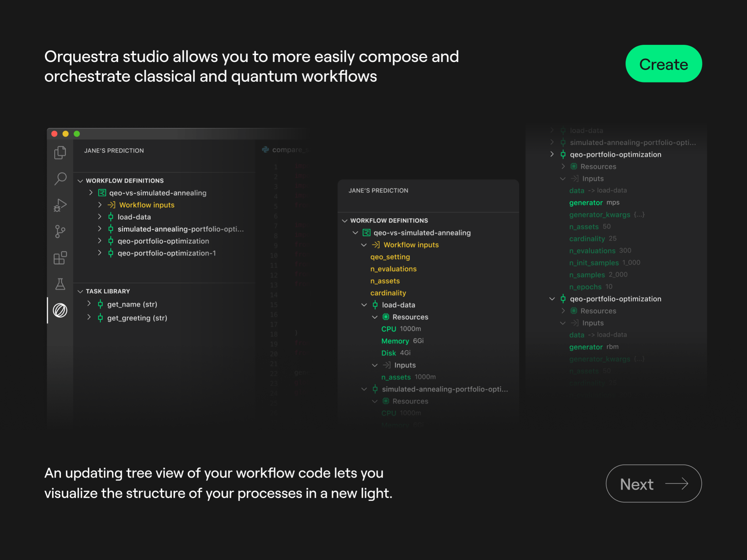Collapse Resources under middle load-data
The width and height of the screenshot is (747, 560).
pos(375,317)
